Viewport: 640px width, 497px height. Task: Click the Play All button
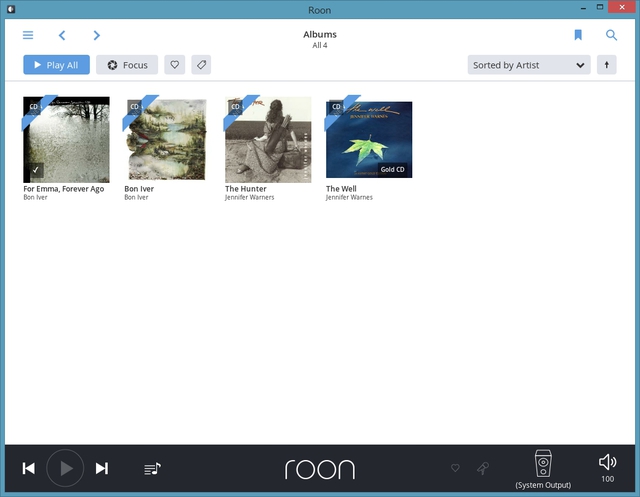coord(57,65)
